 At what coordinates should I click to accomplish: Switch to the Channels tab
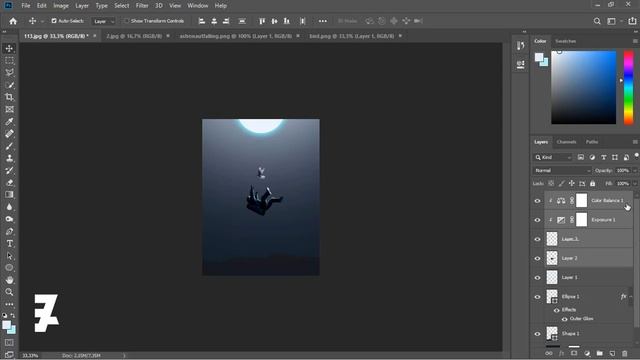pos(566,142)
